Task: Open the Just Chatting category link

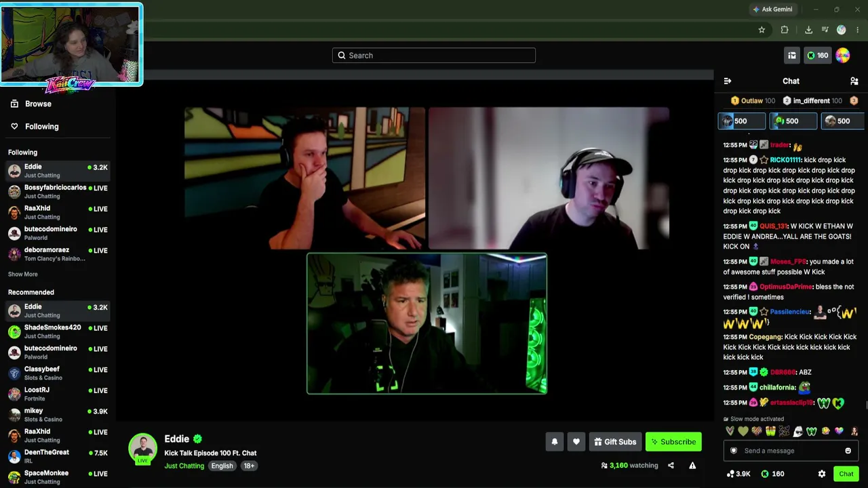Action: coord(184,466)
